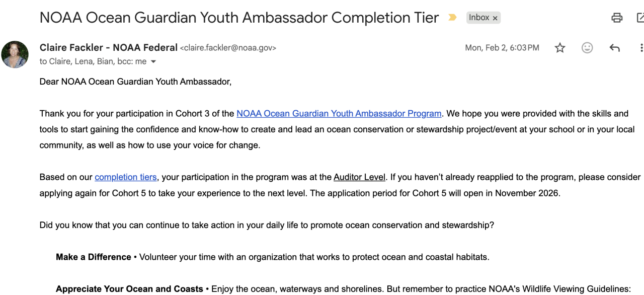Remove the Inbox label with its x

click(x=495, y=18)
